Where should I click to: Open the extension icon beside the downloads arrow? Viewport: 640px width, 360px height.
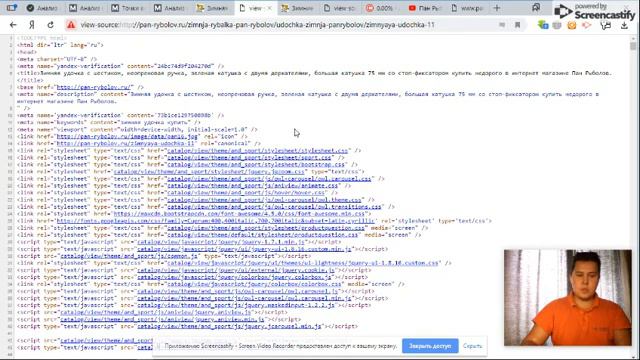(x=606, y=25)
